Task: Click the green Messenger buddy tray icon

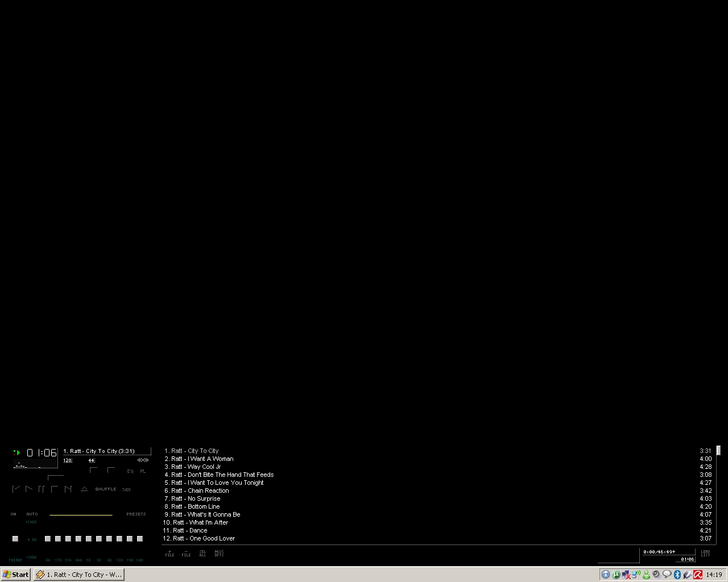Action: [646, 575]
